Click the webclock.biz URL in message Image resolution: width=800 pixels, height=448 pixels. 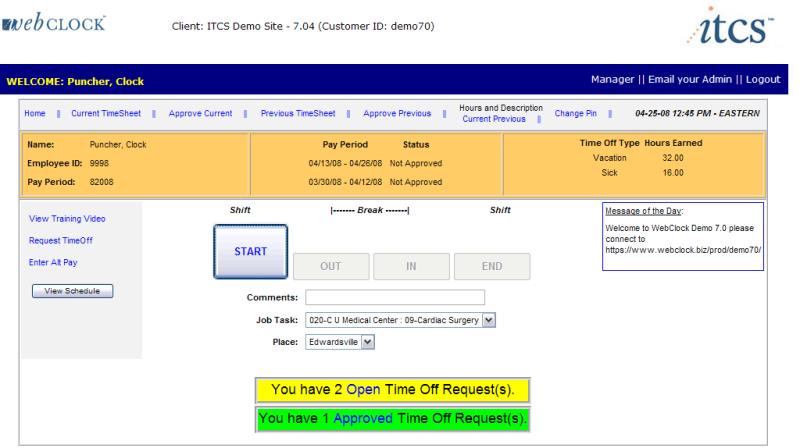[x=683, y=250]
